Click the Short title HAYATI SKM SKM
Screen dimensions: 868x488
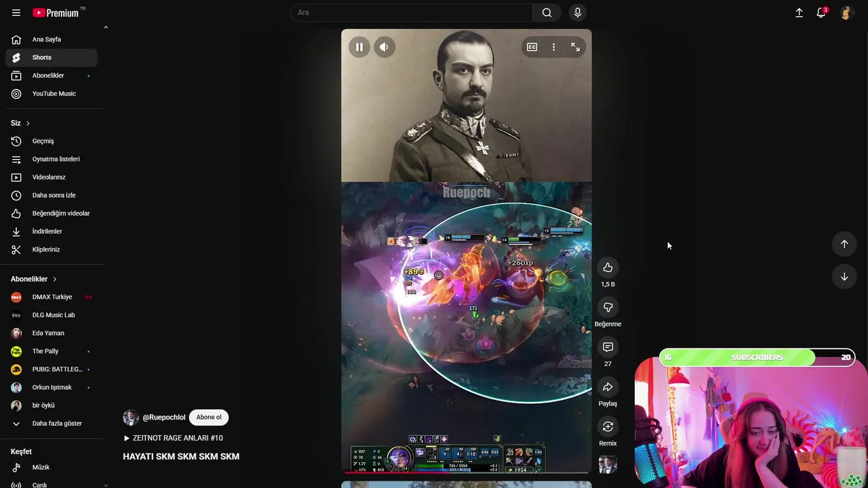tap(181, 457)
